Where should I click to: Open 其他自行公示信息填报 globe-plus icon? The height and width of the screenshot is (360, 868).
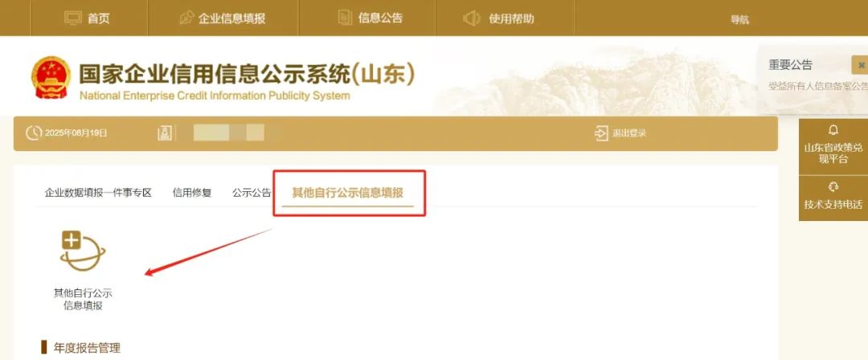click(83, 251)
